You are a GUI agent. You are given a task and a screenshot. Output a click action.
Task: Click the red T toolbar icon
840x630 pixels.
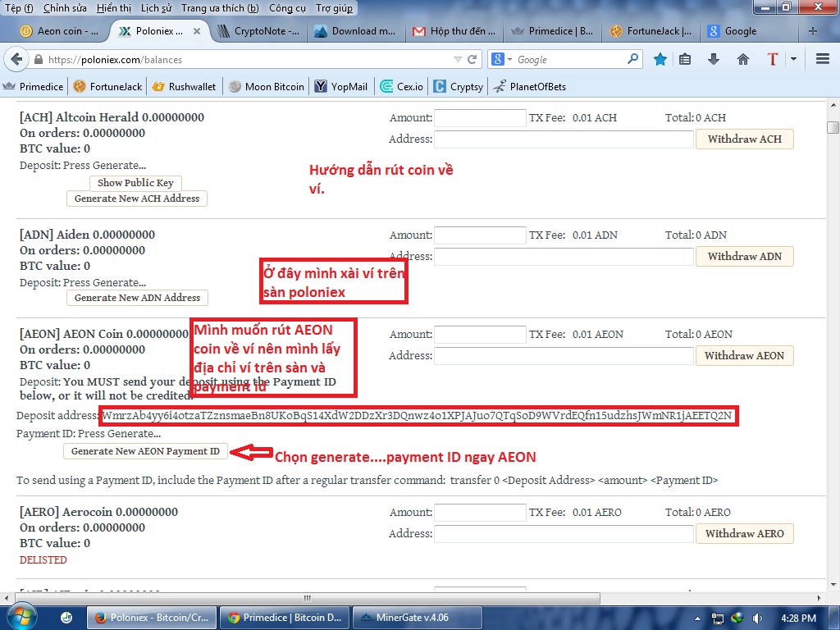[772, 59]
